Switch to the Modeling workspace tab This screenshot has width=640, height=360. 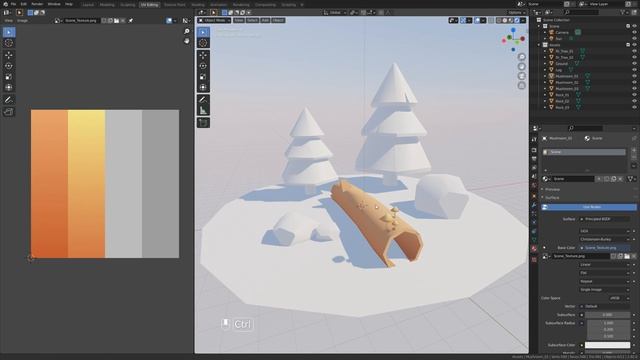coord(107,5)
